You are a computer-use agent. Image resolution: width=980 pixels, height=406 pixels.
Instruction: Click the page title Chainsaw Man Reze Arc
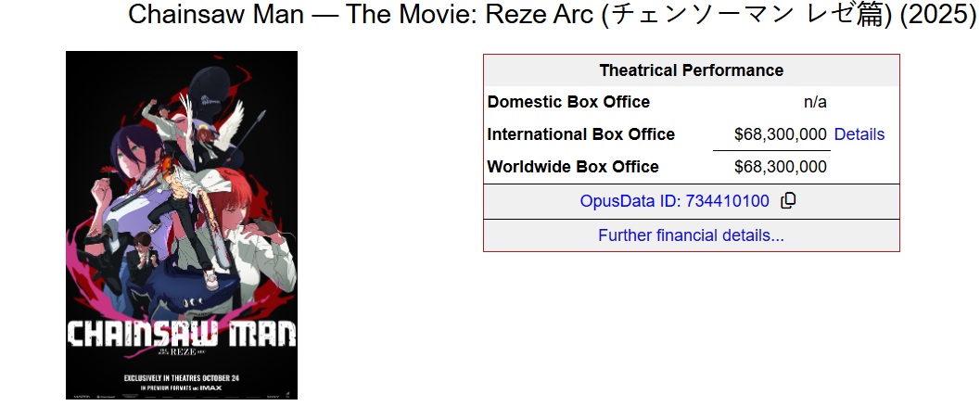pyautogui.click(x=553, y=17)
